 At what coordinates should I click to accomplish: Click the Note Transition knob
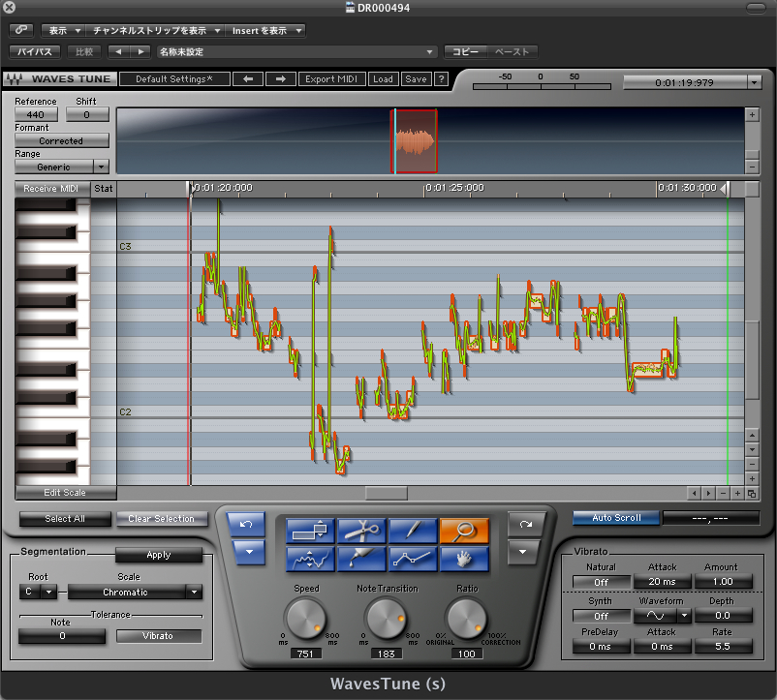point(386,619)
